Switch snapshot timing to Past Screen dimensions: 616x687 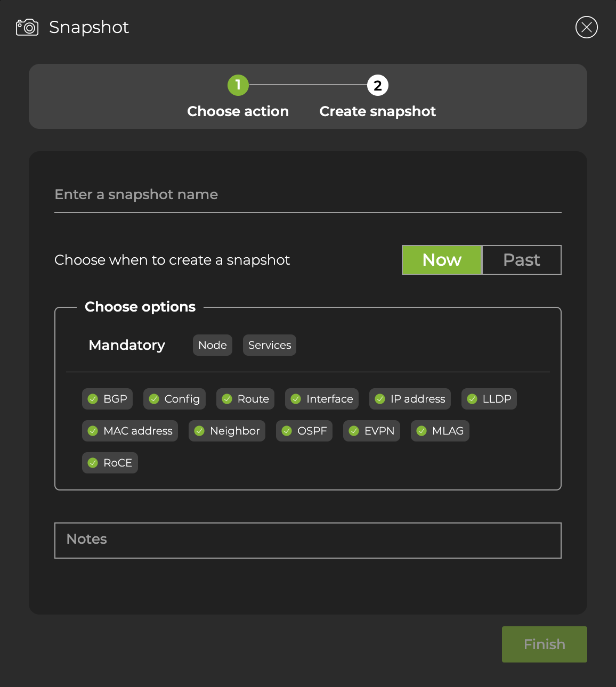tap(521, 260)
